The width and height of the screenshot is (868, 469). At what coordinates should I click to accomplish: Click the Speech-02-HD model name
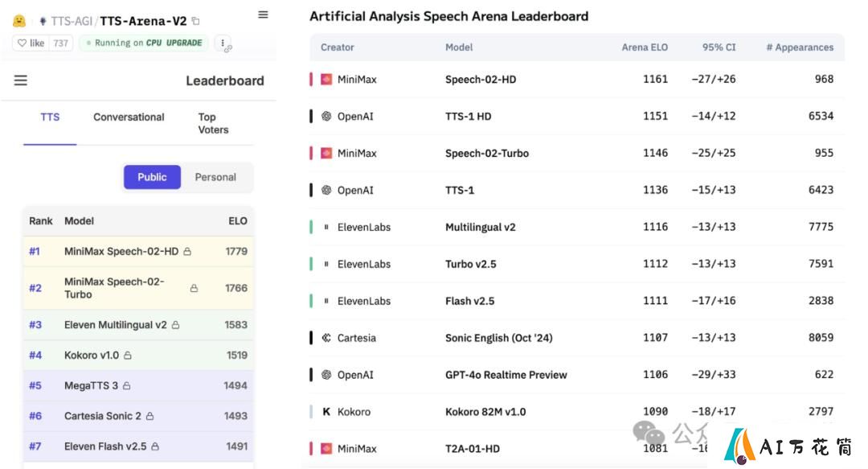(481, 80)
